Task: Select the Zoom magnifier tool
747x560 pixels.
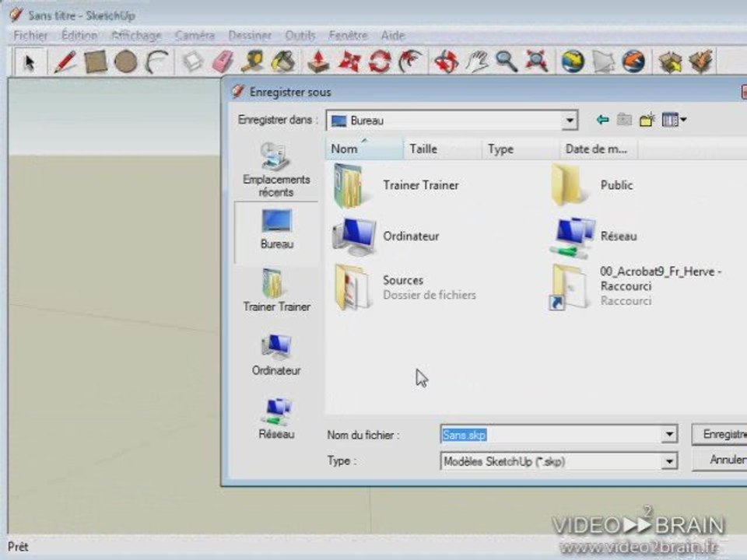Action: [x=507, y=62]
